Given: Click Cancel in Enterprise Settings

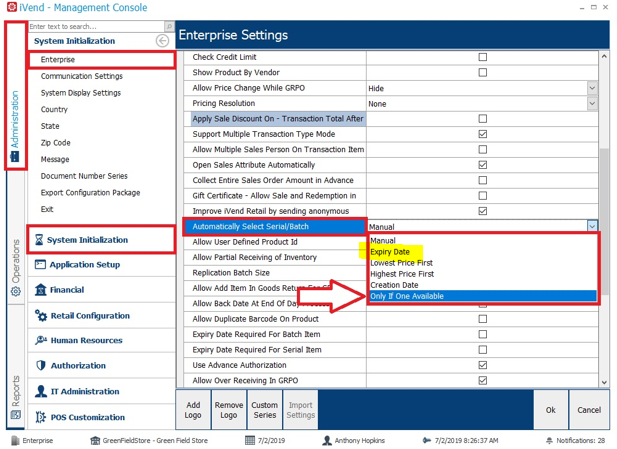Looking at the screenshot, I should tap(589, 410).
